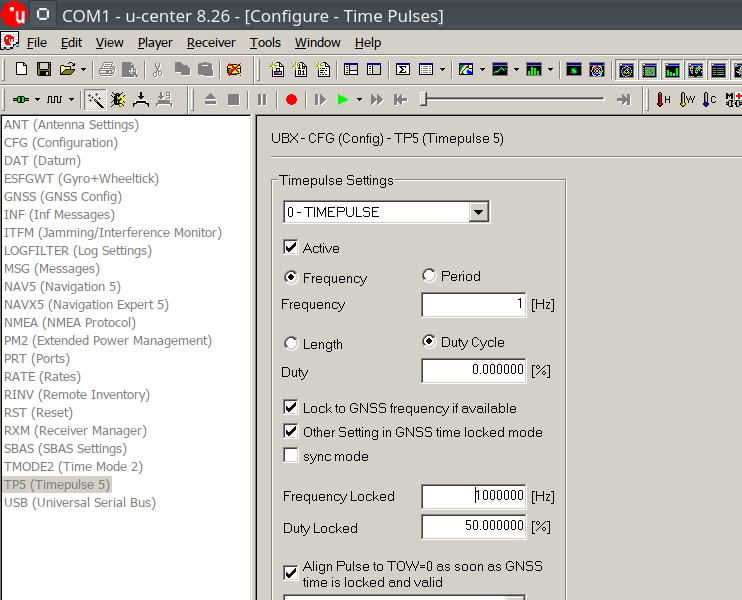Select the Period radio button
The image size is (742, 600).
[429, 275]
